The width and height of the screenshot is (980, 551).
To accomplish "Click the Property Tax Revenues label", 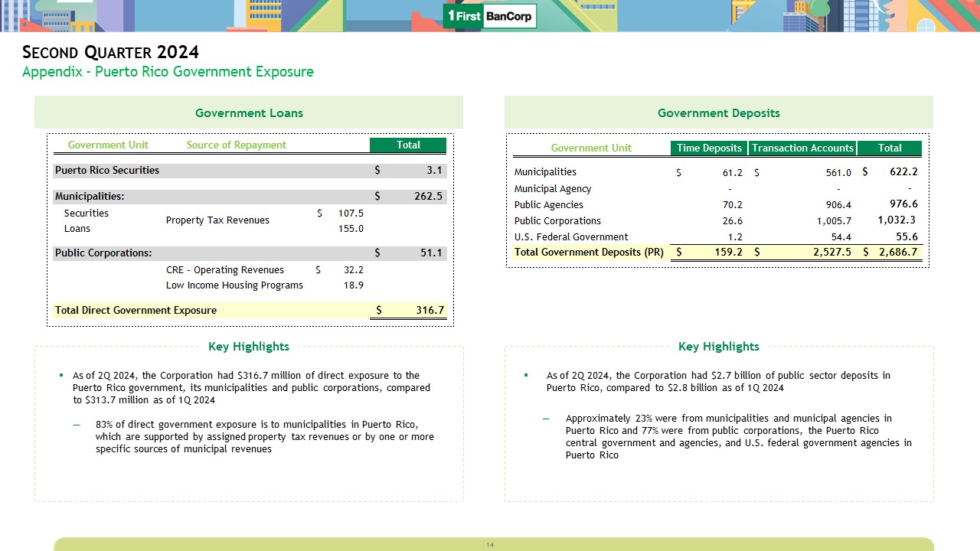I will (217, 220).
